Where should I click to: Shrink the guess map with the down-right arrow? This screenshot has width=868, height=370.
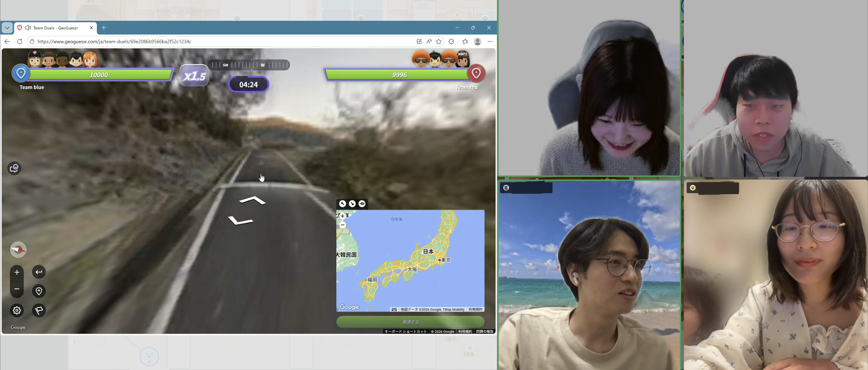pyautogui.click(x=352, y=204)
